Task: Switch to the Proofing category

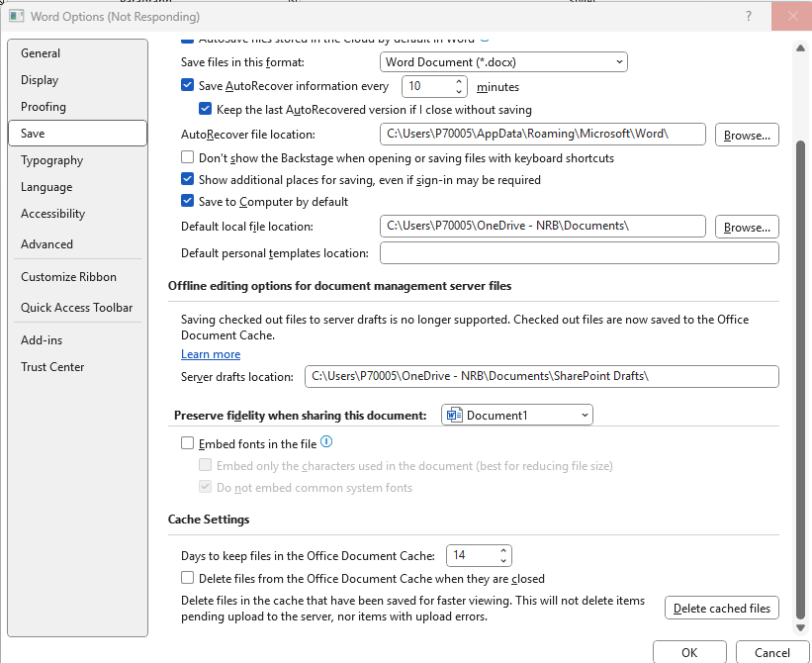Action: click(x=44, y=107)
